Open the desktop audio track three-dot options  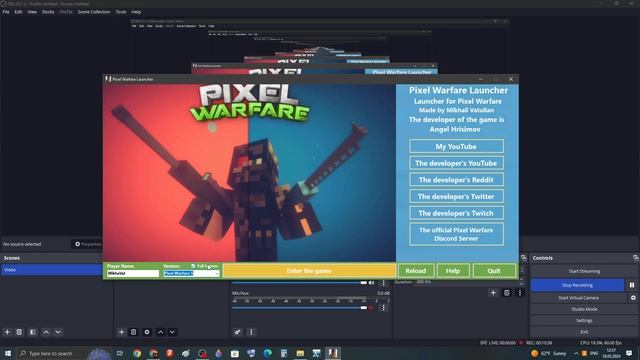point(383,282)
